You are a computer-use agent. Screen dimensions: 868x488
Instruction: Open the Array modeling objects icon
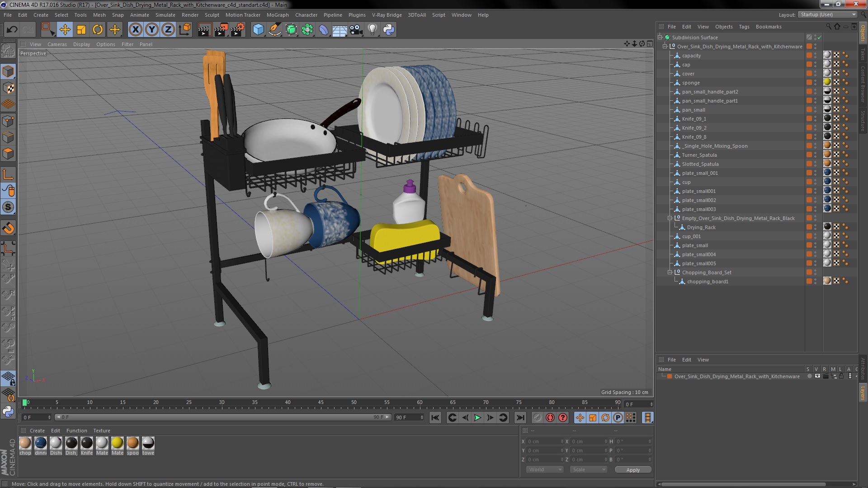coord(307,30)
